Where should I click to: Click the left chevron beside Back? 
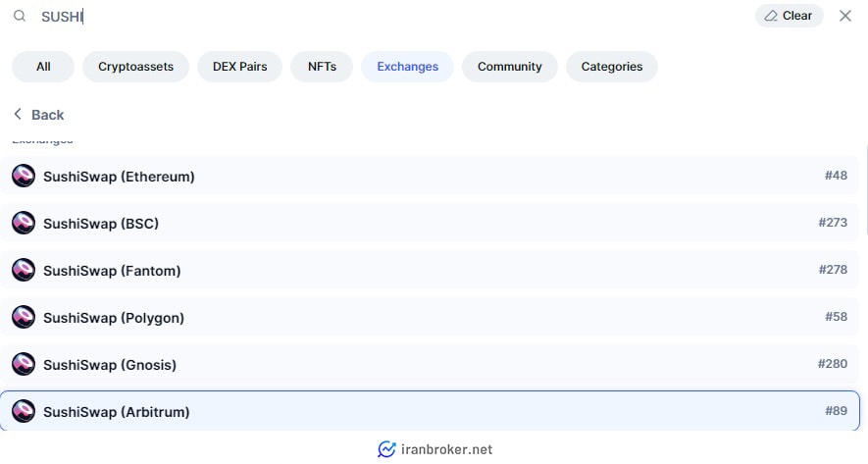coord(18,114)
